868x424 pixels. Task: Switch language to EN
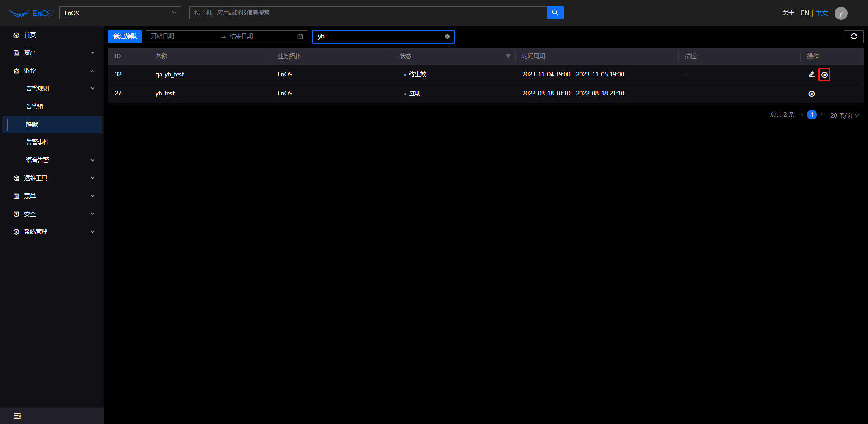point(805,13)
